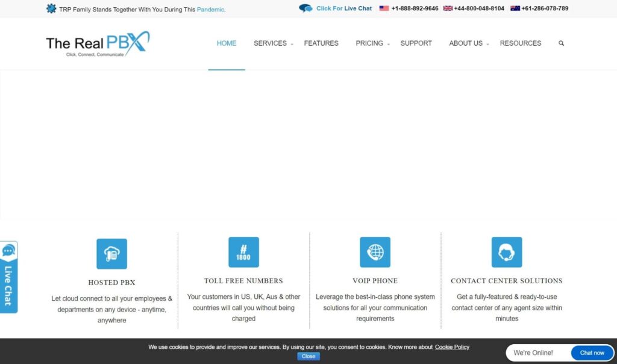Image resolution: width=617 pixels, height=364 pixels.
Task: Call the US flag phone number
Action: [415, 8]
